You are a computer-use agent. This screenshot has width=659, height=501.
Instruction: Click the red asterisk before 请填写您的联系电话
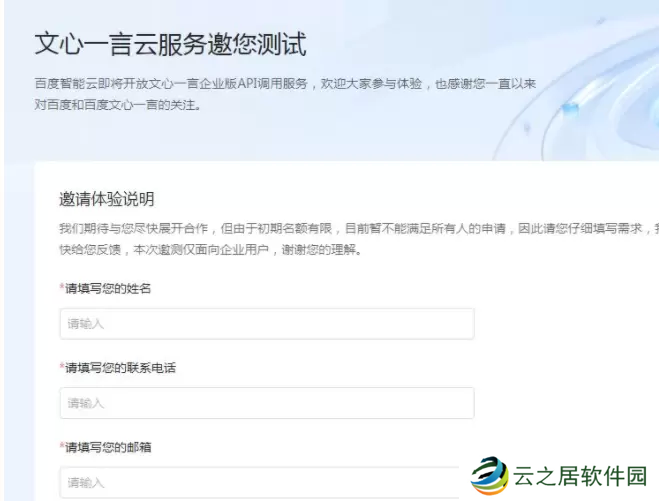(x=62, y=368)
